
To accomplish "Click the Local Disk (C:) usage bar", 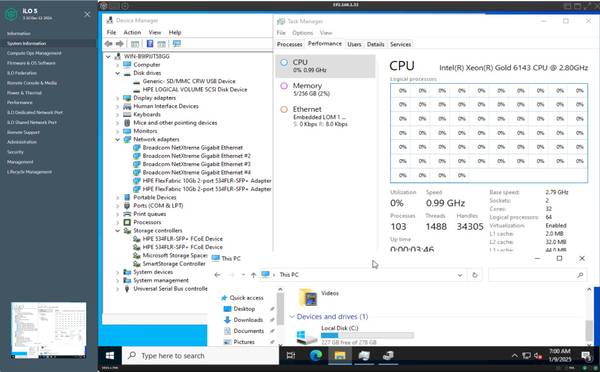I will [x=367, y=335].
